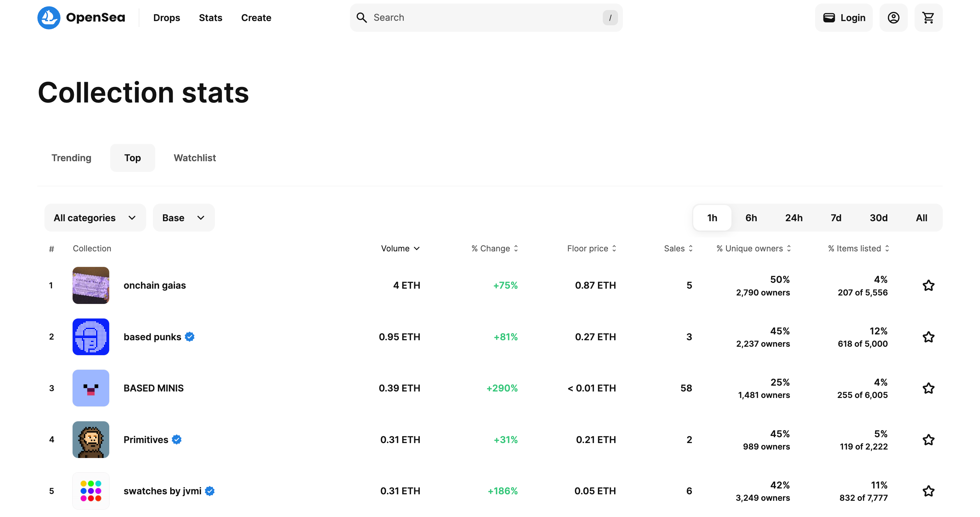Sort by % Change column
Screen dimensions: 980x517
(495, 248)
